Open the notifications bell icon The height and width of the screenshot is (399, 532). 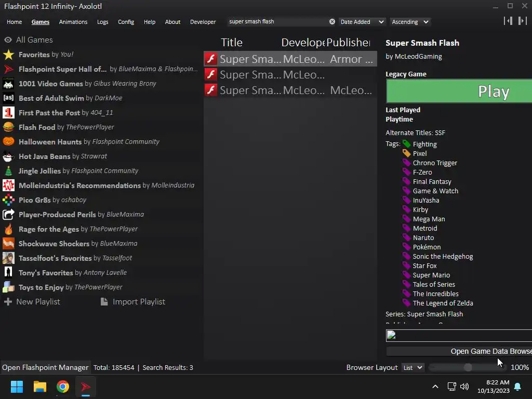point(518,387)
